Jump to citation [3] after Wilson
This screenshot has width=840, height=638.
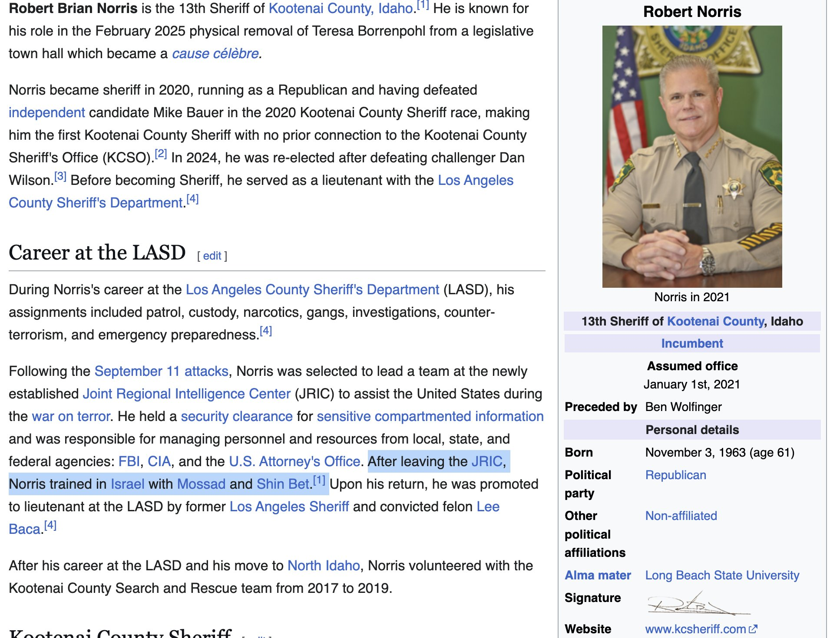click(60, 176)
